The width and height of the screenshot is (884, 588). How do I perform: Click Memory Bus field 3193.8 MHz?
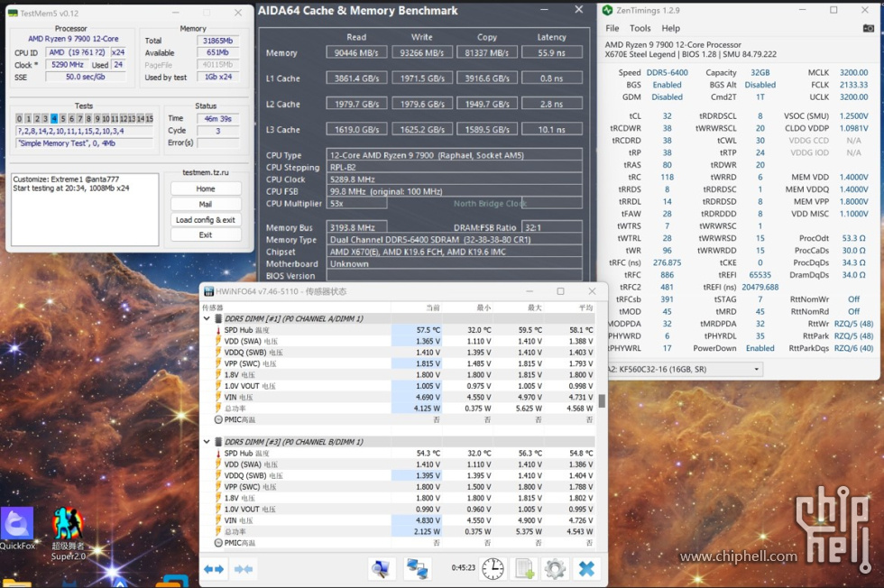pos(357,227)
